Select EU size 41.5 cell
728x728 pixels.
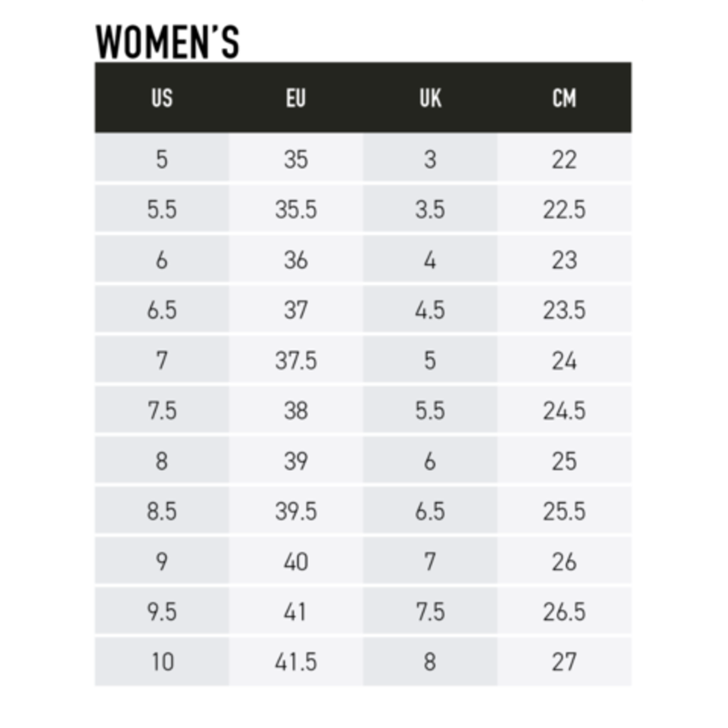(295, 661)
